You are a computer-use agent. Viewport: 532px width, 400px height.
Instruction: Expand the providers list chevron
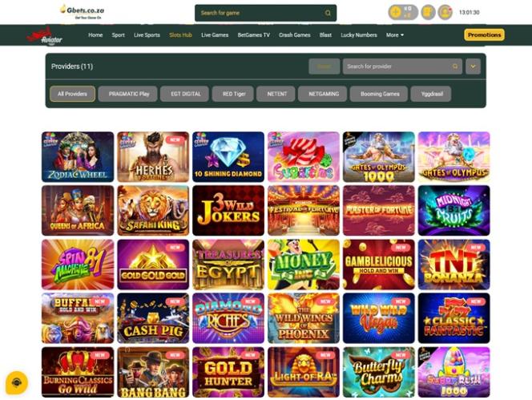pos(473,67)
